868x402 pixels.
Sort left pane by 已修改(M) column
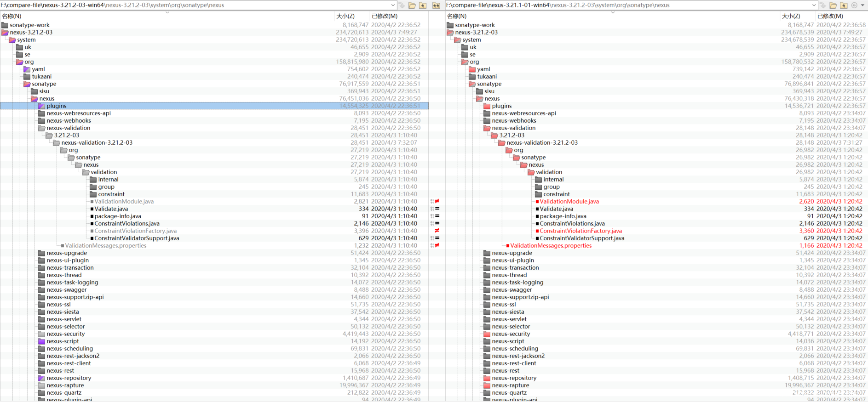385,16
